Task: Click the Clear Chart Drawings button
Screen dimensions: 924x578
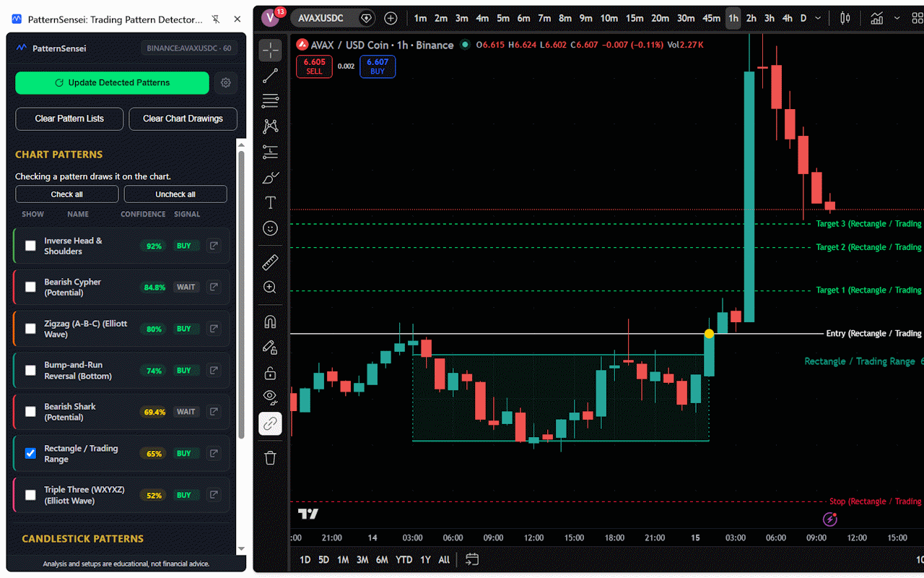Action: tap(183, 118)
